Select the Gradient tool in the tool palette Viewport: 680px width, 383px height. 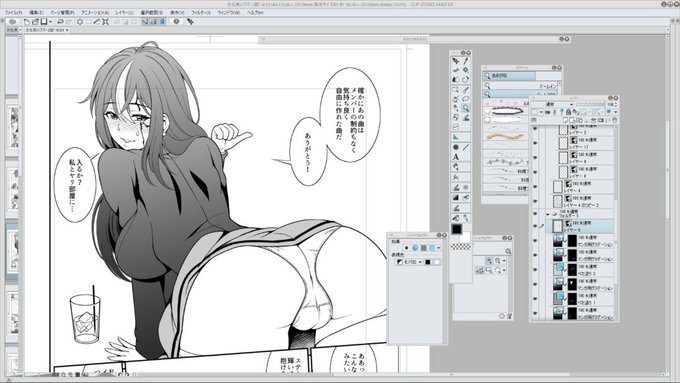pyautogui.click(x=455, y=197)
